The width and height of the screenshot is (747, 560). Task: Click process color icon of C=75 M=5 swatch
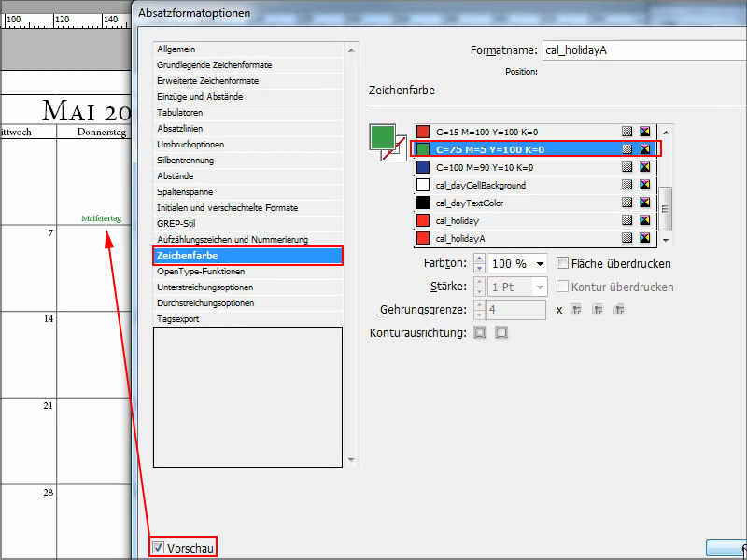627,149
